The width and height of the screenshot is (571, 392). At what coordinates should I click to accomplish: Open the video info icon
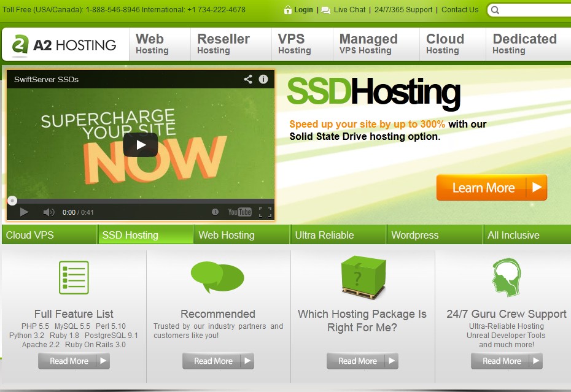tap(263, 79)
